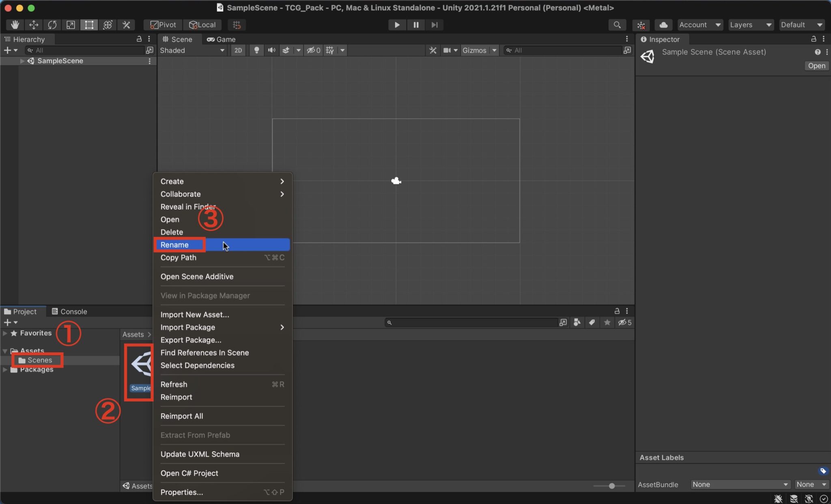Select the Transform tool

tap(108, 25)
